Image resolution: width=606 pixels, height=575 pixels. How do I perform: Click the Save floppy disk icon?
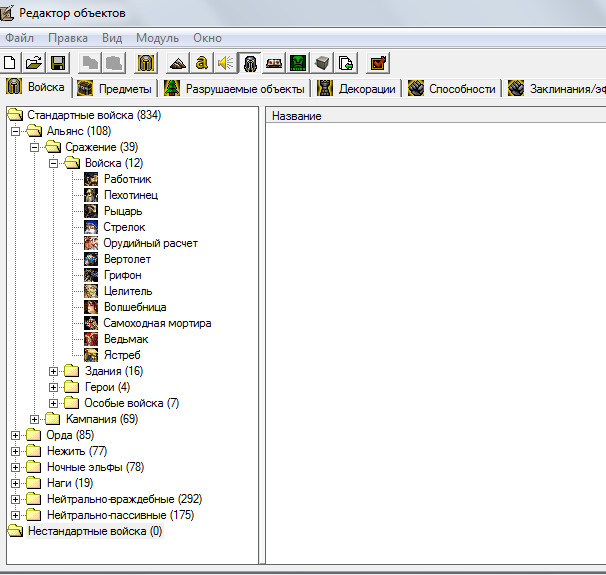[x=58, y=63]
